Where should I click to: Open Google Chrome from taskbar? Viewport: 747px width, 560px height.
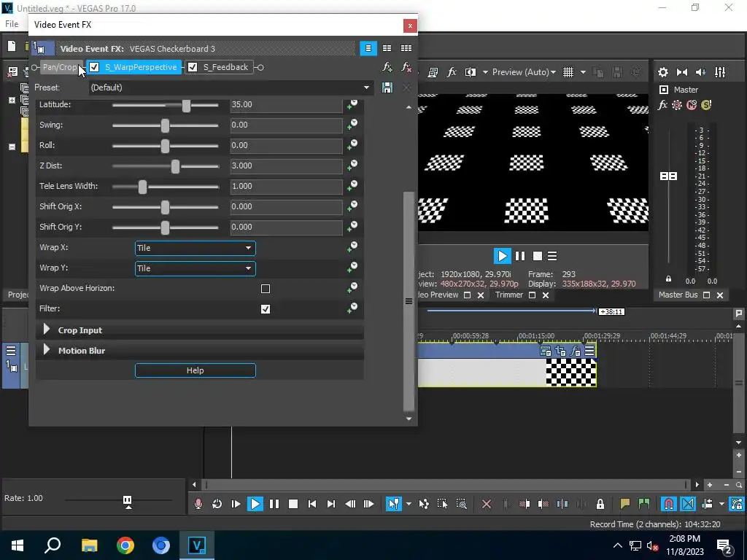[125, 545]
